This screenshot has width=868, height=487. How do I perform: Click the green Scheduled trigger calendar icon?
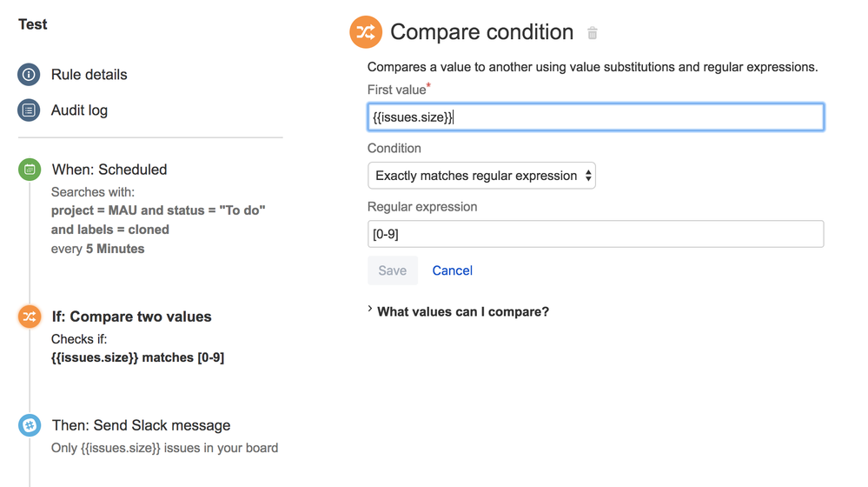30,170
